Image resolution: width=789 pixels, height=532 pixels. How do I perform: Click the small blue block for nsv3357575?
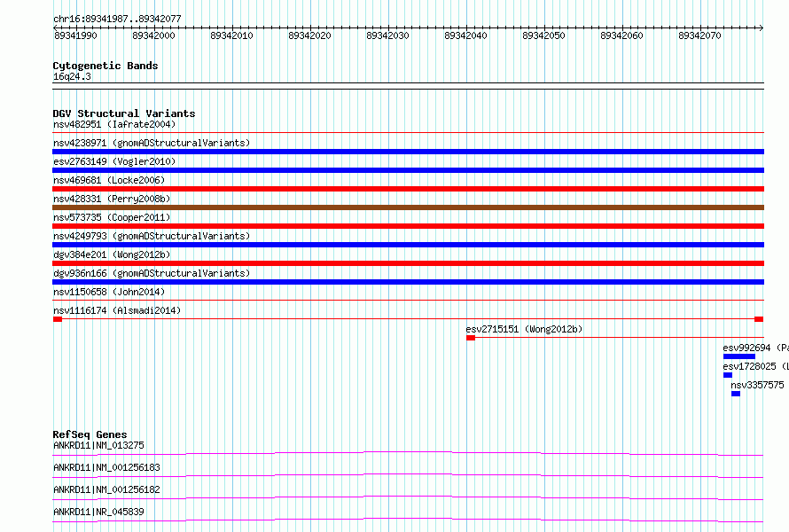click(x=736, y=394)
